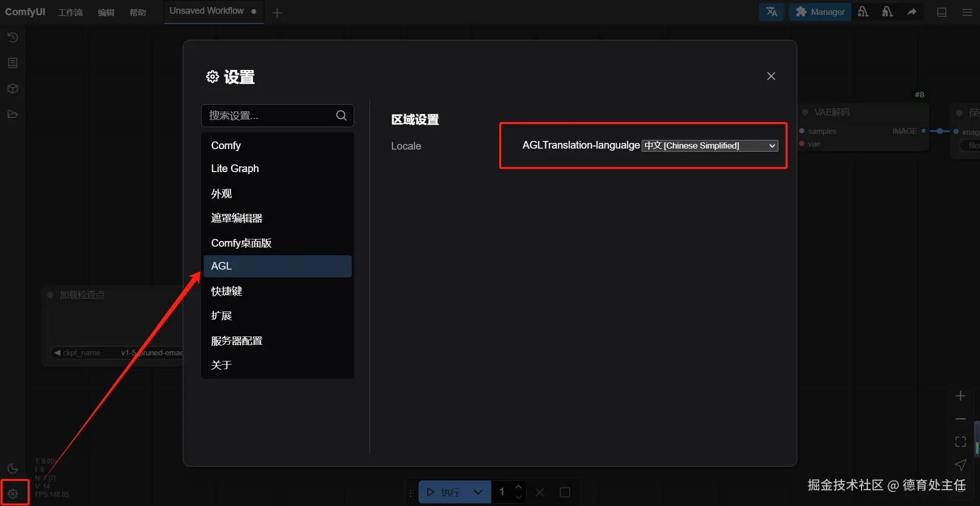Viewport: 980px width, 506px height.
Task: Zoom in on the canvas
Action: click(x=961, y=396)
